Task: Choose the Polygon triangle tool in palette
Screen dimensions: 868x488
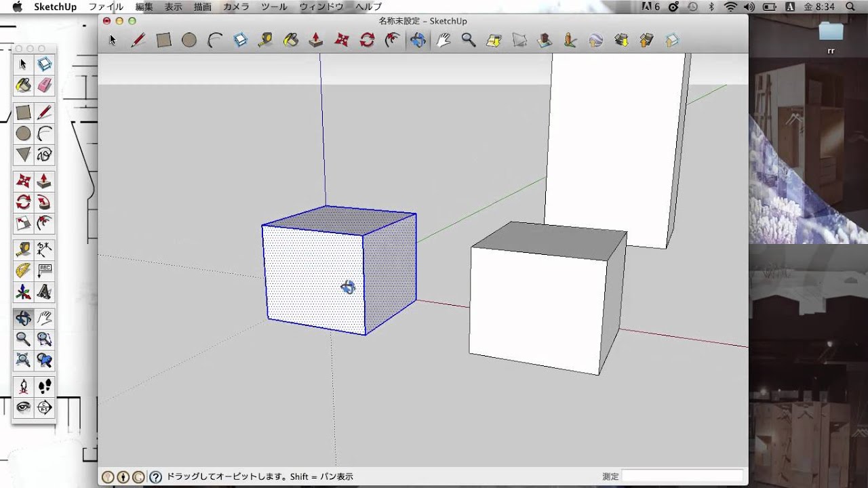Action: pyautogui.click(x=23, y=155)
